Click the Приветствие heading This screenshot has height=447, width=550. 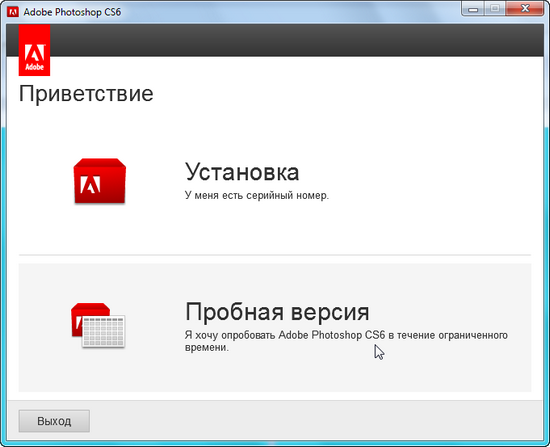[x=86, y=94]
